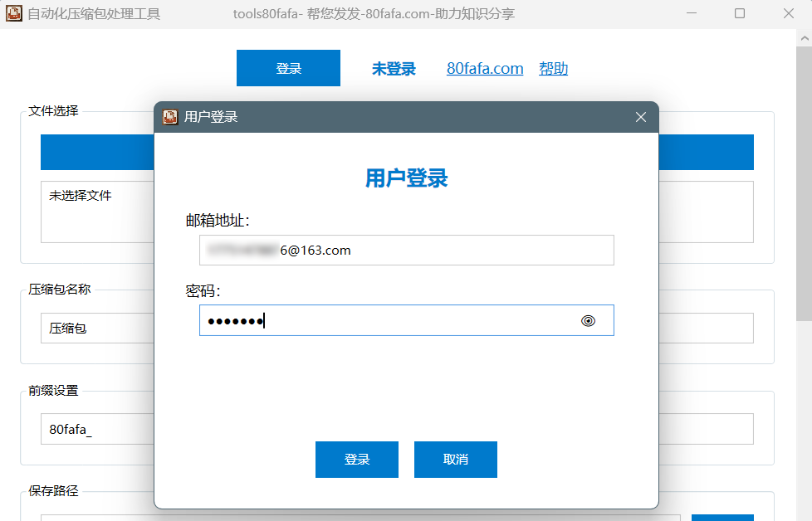812x521 pixels.
Task: Click the 用户登录 dialog title icon
Action: pos(170,117)
